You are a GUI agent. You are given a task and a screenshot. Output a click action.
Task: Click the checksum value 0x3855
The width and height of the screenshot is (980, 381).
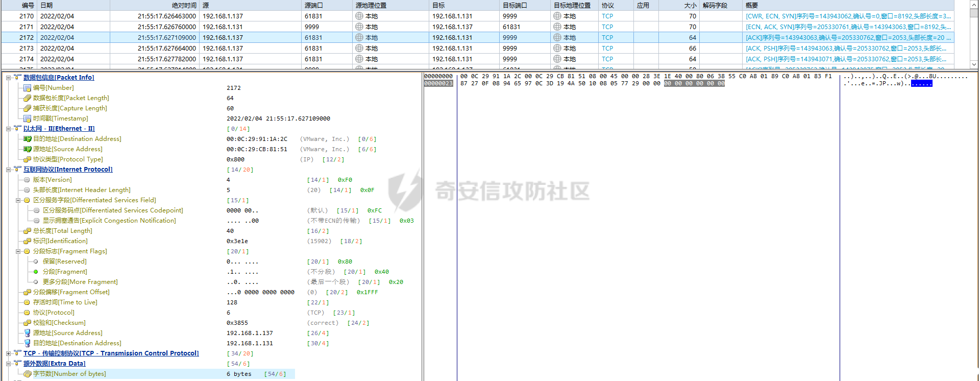237,323
